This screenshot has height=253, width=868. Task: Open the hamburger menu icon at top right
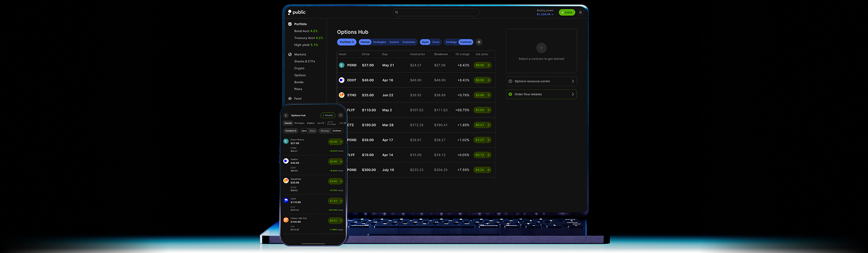tap(580, 12)
